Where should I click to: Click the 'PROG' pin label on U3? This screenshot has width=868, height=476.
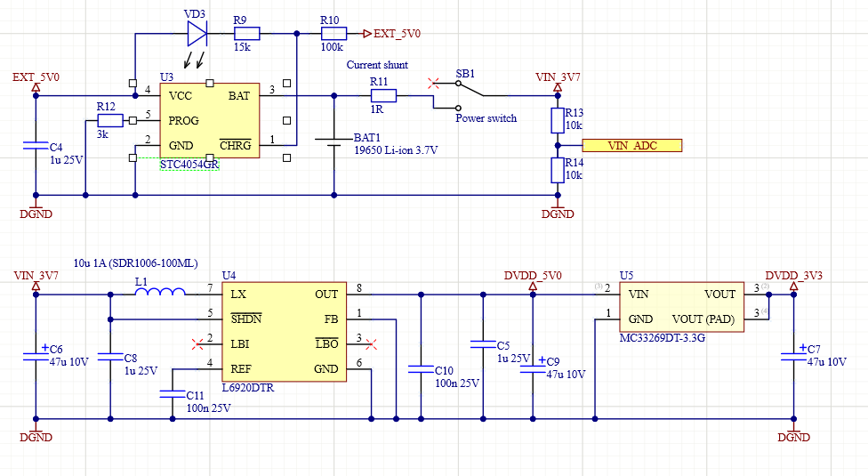point(184,121)
